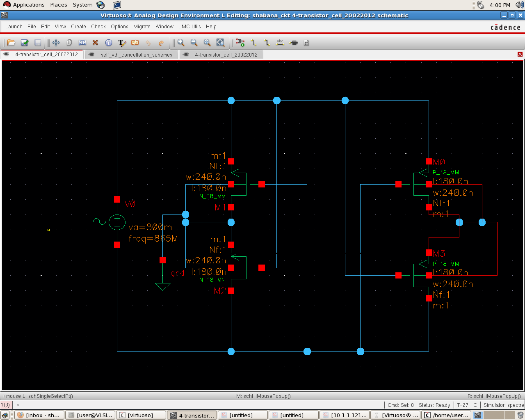Close the tab bar with the red X

coord(520,54)
